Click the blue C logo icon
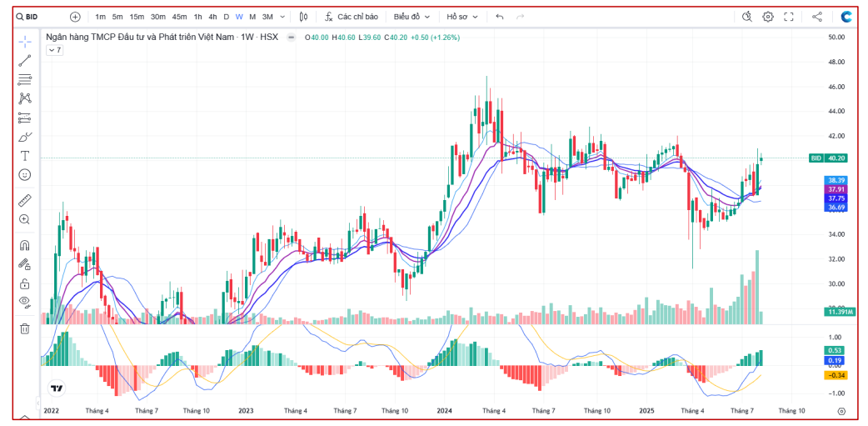The width and height of the screenshot is (868, 426). (x=846, y=17)
